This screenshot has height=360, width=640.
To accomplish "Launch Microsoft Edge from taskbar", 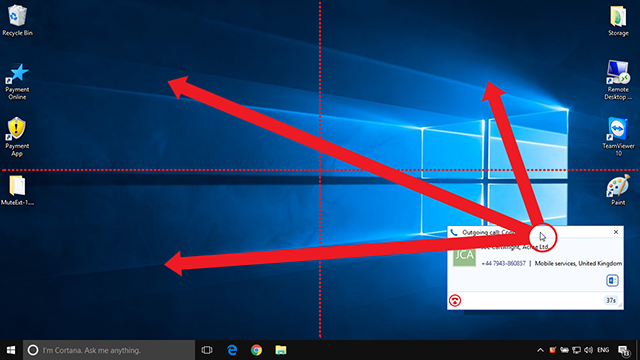I will 232,350.
